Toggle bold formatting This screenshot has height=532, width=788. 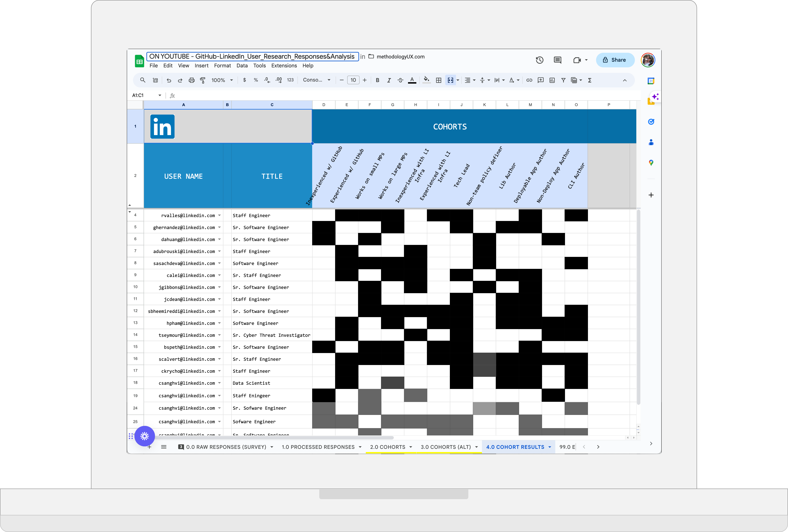(377, 80)
